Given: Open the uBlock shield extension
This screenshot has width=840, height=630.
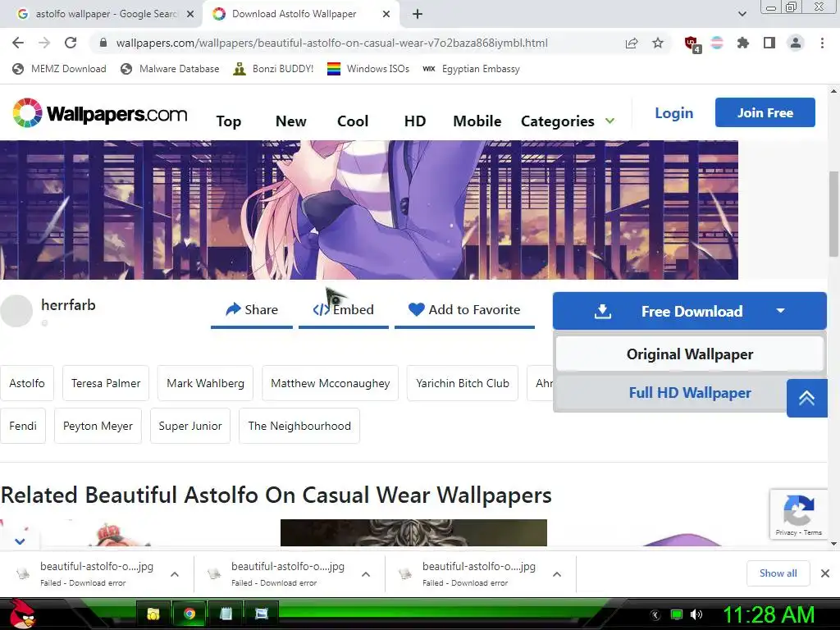Looking at the screenshot, I should tap(692, 43).
